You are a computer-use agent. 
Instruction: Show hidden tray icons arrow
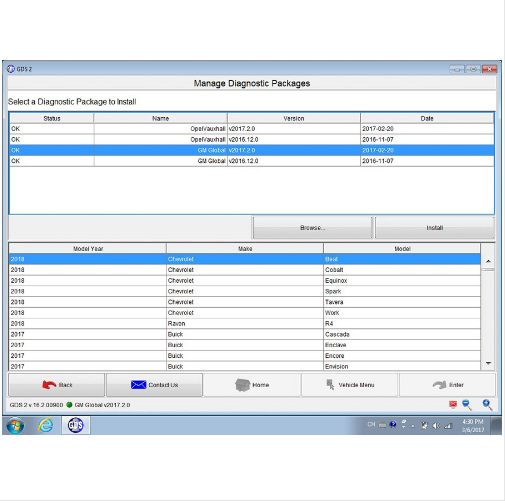413,426
